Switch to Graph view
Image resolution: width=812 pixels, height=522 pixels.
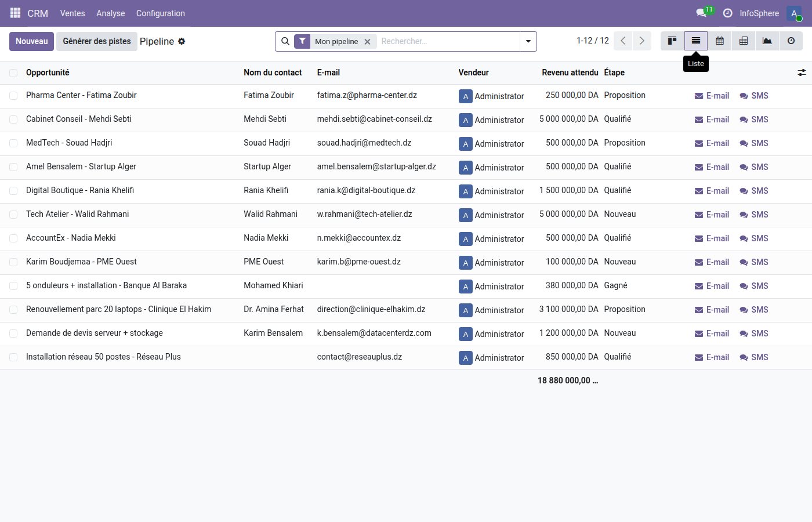767,41
